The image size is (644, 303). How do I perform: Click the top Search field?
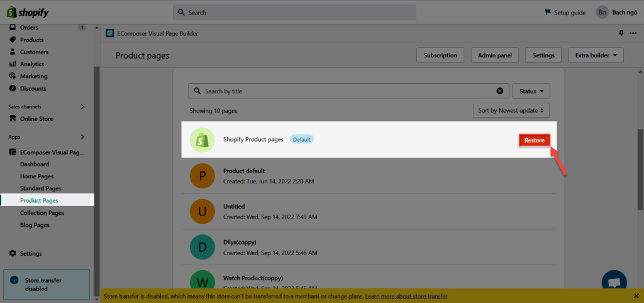coord(294,13)
